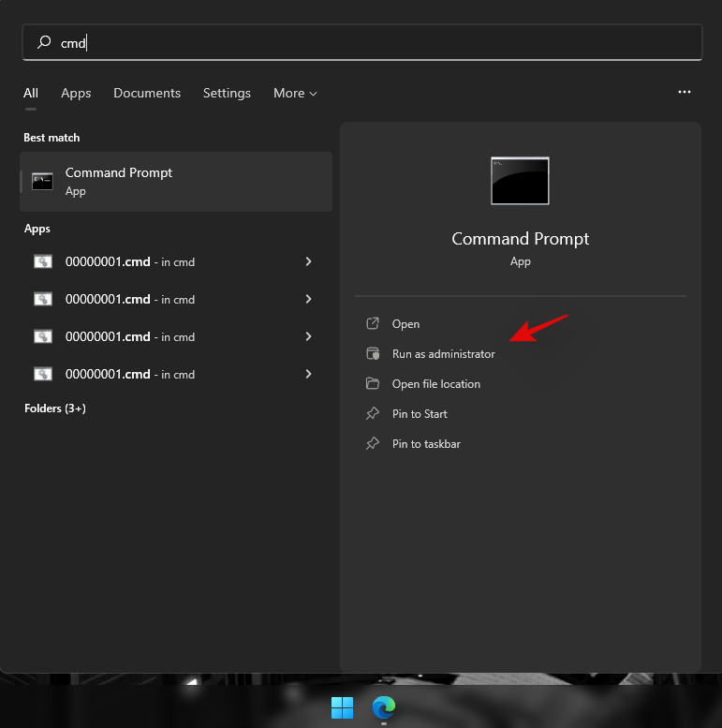Screen dimensions: 722x728
Task: Select the All filter tab
Action: 31,93
